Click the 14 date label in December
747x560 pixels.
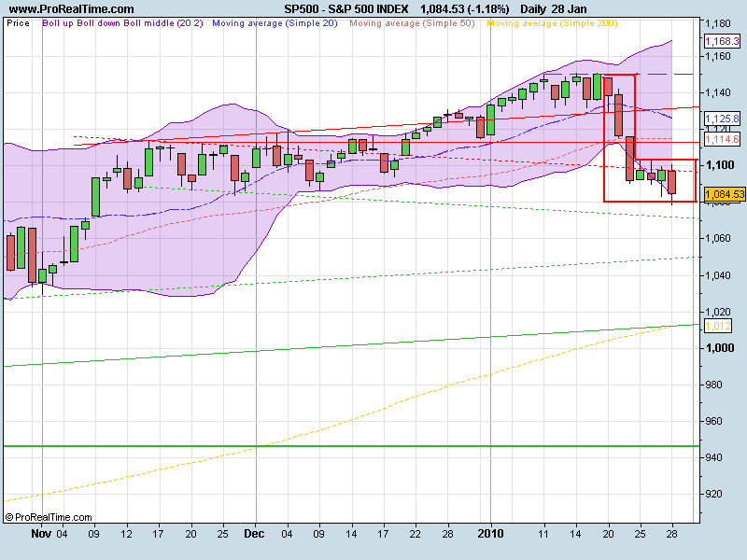pos(351,534)
